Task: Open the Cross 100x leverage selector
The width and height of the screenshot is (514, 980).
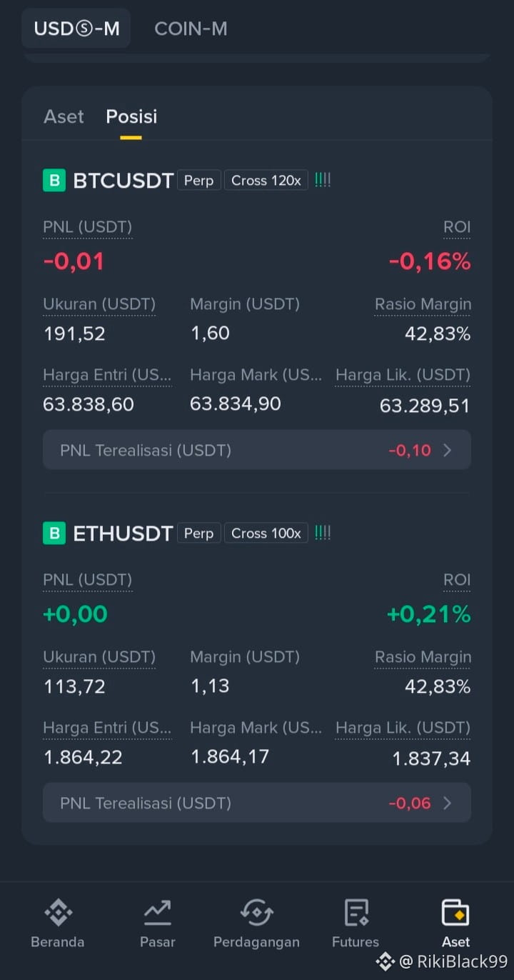Action: click(266, 533)
